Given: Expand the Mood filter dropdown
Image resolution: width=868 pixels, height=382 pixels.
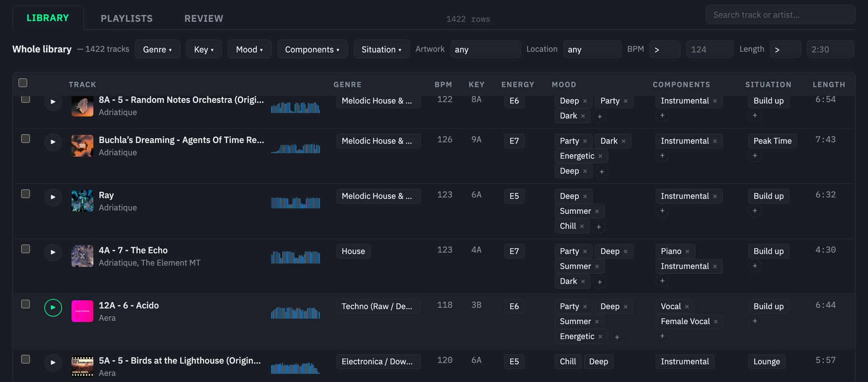Looking at the screenshot, I should tap(250, 49).
